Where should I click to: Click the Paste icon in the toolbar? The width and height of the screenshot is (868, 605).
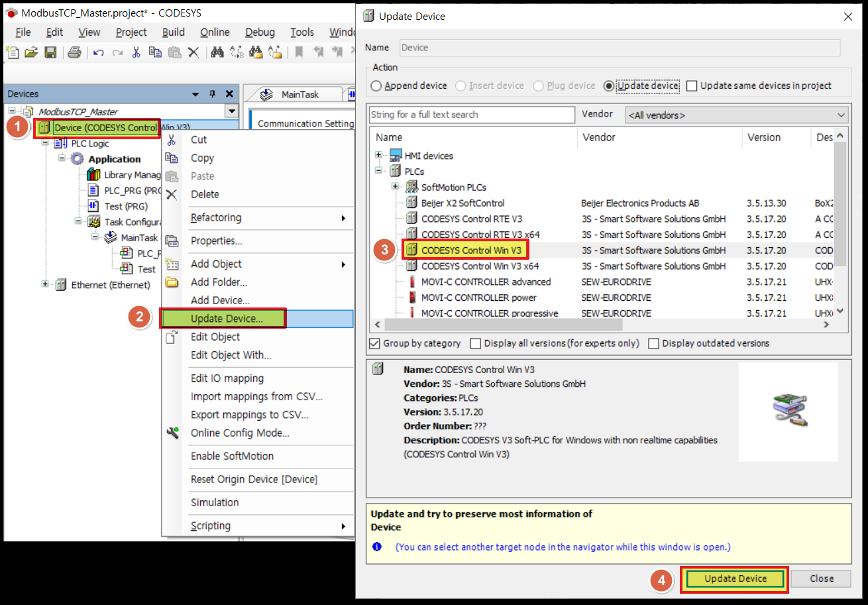click(x=174, y=52)
